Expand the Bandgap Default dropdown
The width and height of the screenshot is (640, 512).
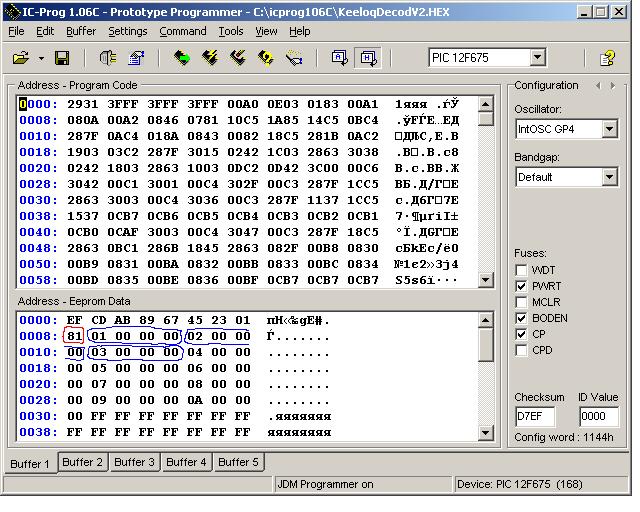[610, 177]
